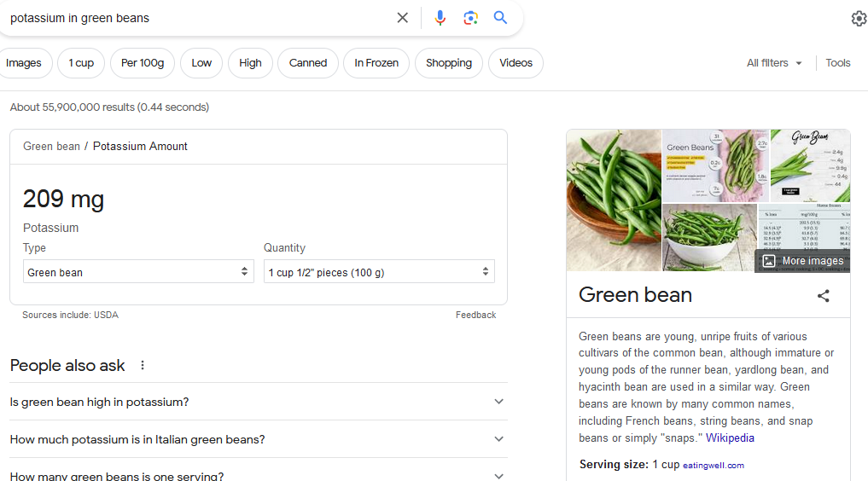Click the share icon beside Green bean
This screenshot has width=868, height=481.
[x=823, y=296]
